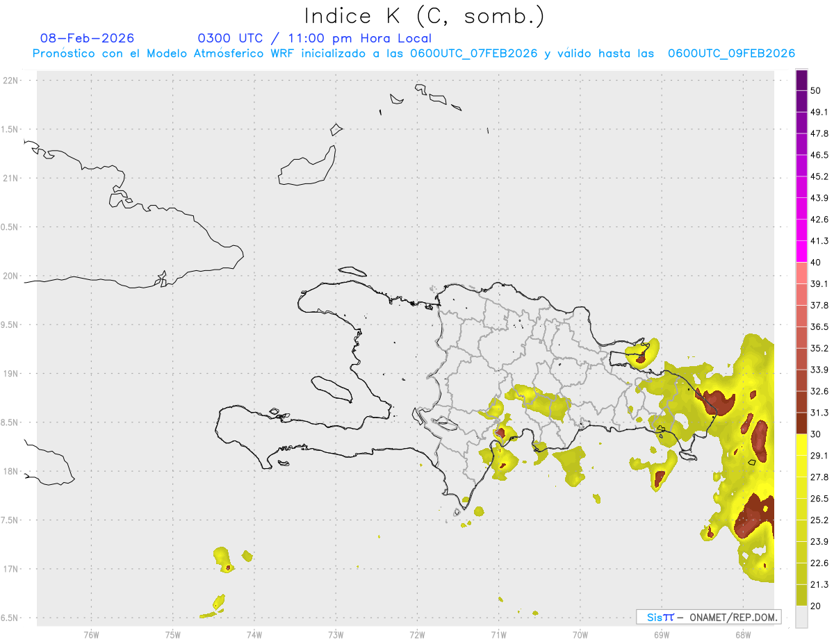The height and width of the screenshot is (644, 834).
Task: Click the bottom colorbar value "20"
Action: coord(816,606)
